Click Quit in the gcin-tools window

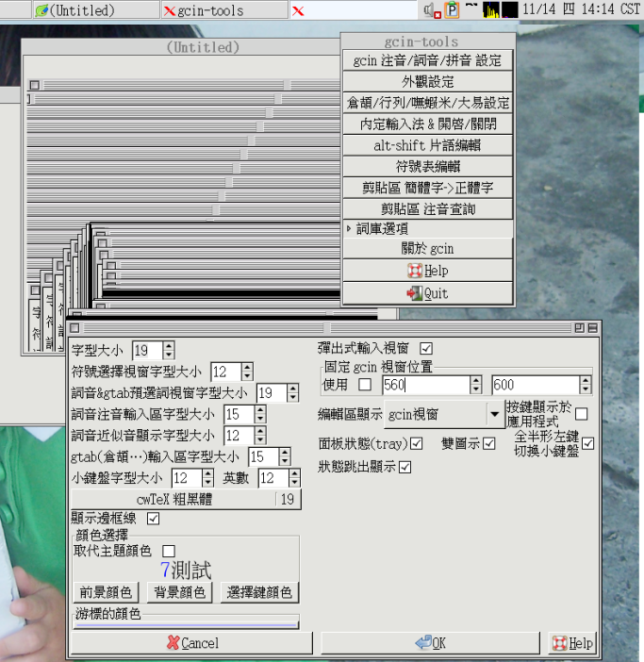(428, 293)
